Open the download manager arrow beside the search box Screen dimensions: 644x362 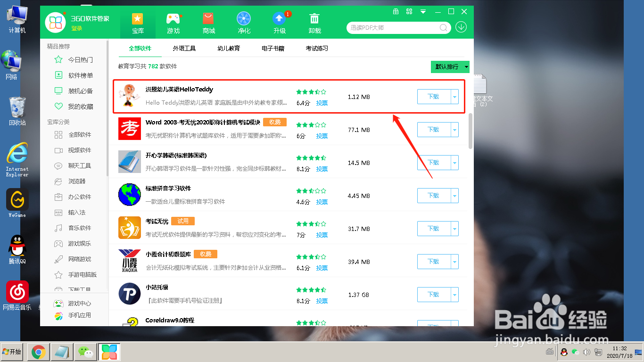(x=461, y=27)
